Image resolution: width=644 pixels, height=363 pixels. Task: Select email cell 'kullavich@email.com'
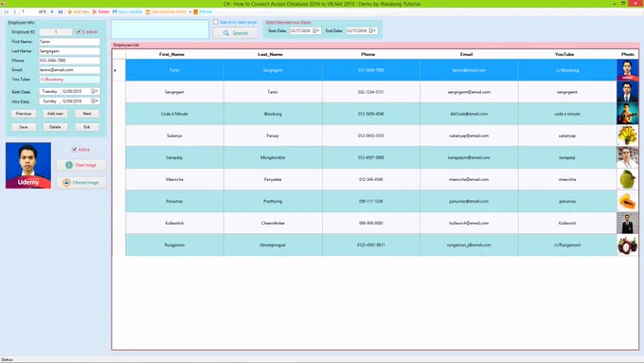click(469, 224)
